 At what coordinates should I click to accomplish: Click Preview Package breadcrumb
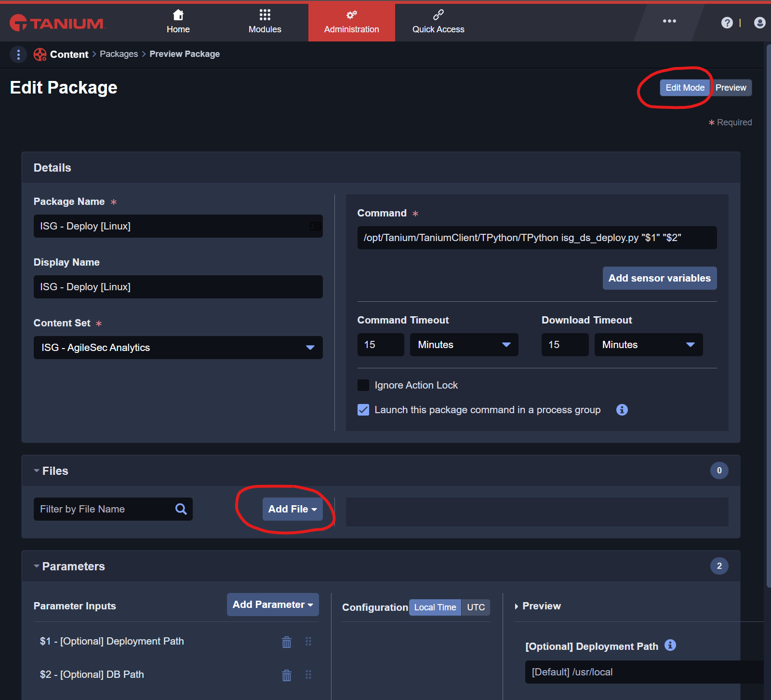(x=185, y=54)
